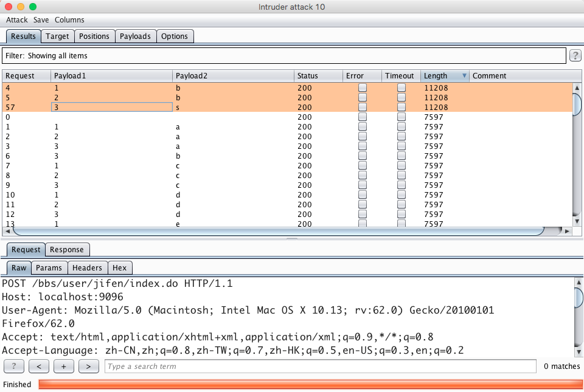Sort by Payload2 column header
The width and height of the screenshot is (584, 392).
click(233, 76)
